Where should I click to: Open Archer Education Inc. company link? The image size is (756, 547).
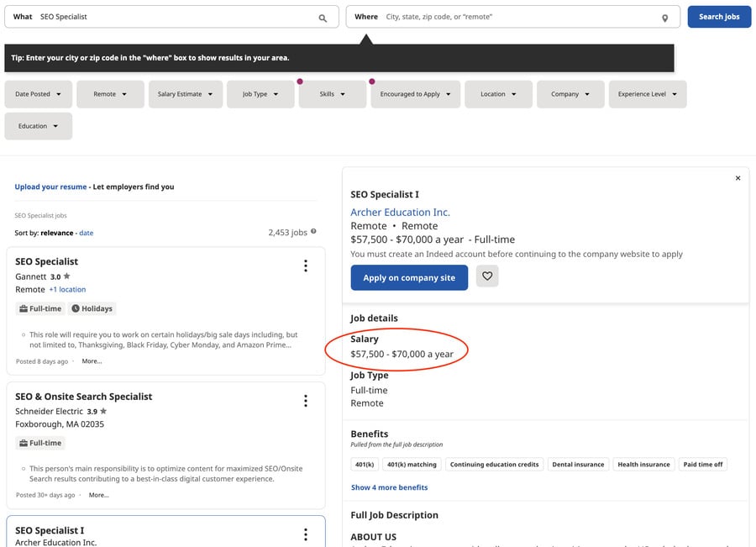[400, 213]
